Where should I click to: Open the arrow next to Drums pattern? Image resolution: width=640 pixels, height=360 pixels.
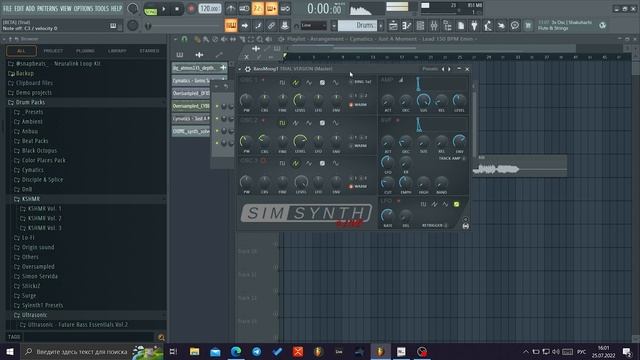tap(381, 25)
